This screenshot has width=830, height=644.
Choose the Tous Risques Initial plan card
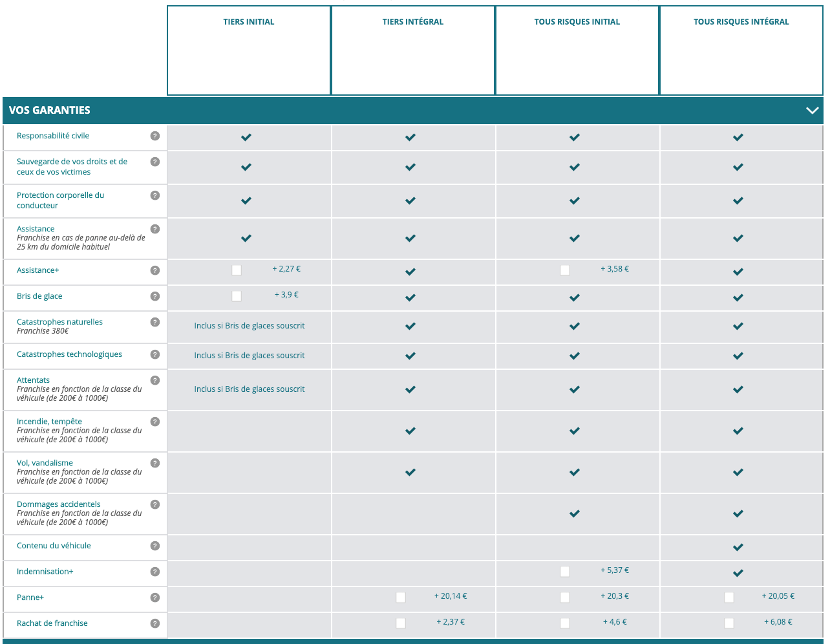pos(577,50)
